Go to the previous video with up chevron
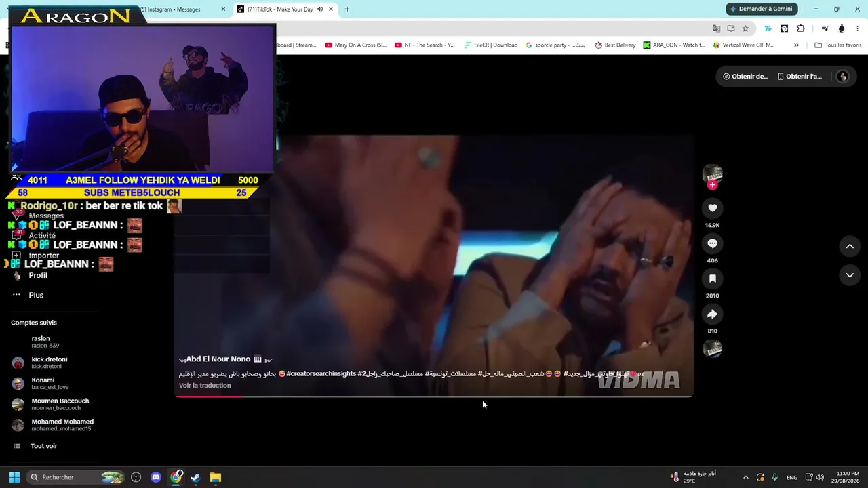 click(850, 246)
